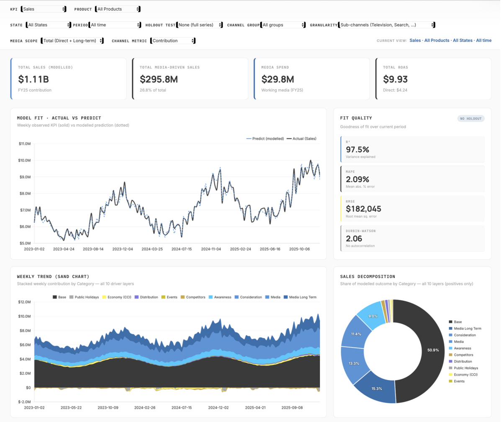Toggle Competitors in sand chart legend
The height and width of the screenshot is (422, 504).
click(193, 297)
